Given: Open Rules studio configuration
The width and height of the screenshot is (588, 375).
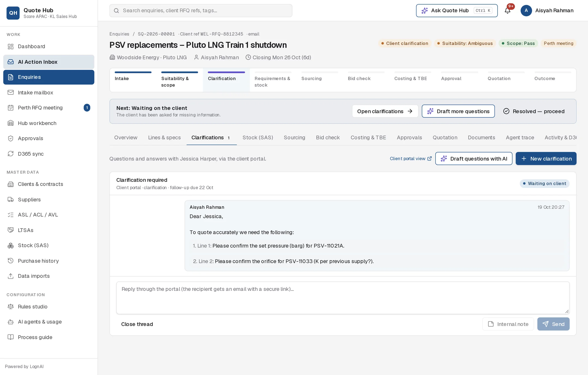Looking at the screenshot, I should coord(49,307).
